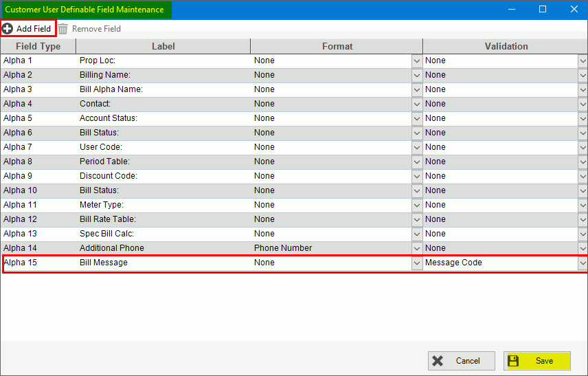The image size is (588, 376).
Task: Click the Meter Type: label cell
Action: click(x=163, y=205)
